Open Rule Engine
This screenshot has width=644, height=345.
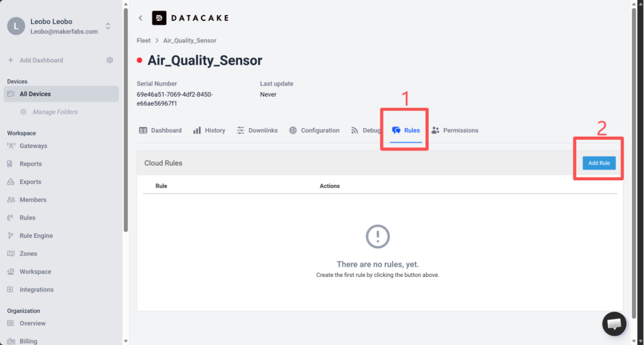click(x=36, y=236)
